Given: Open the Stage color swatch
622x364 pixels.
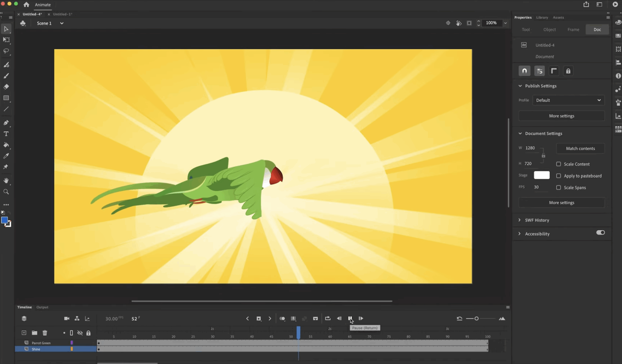Looking at the screenshot, I should pyautogui.click(x=542, y=175).
